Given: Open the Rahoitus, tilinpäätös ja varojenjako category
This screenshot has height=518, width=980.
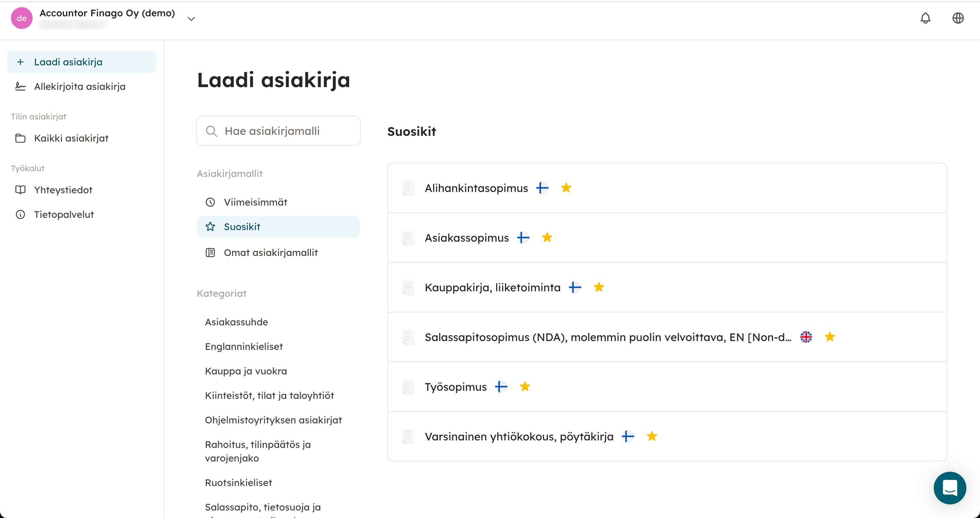Looking at the screenshot, I should click(258, 451).
